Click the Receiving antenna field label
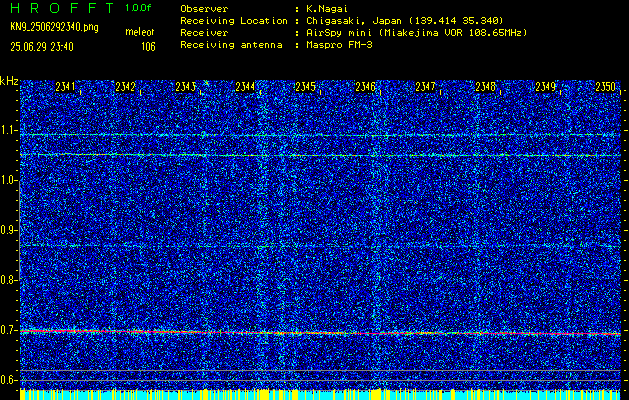The height and width of the screenshot is (400, 629). (231, 45)
